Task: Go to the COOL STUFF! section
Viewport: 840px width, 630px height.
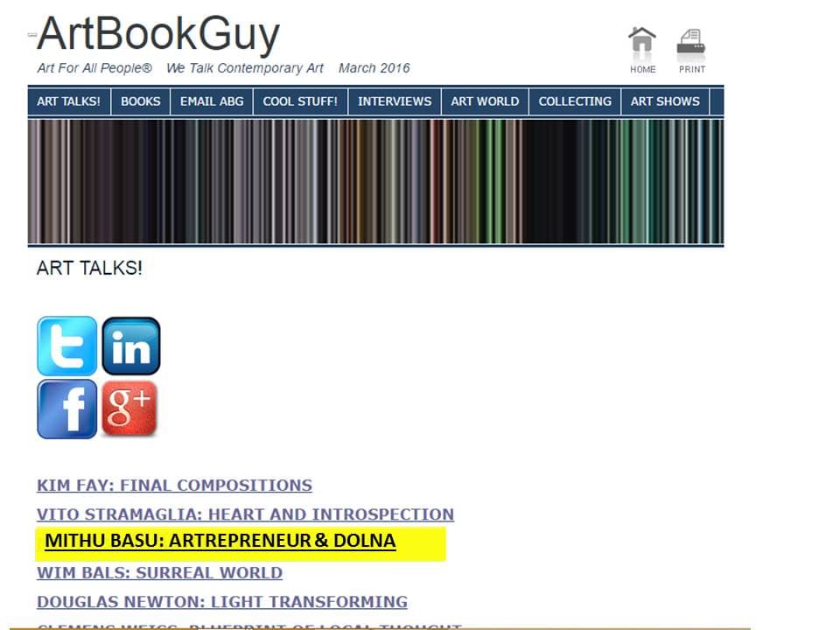Action: tap(300, 101)
